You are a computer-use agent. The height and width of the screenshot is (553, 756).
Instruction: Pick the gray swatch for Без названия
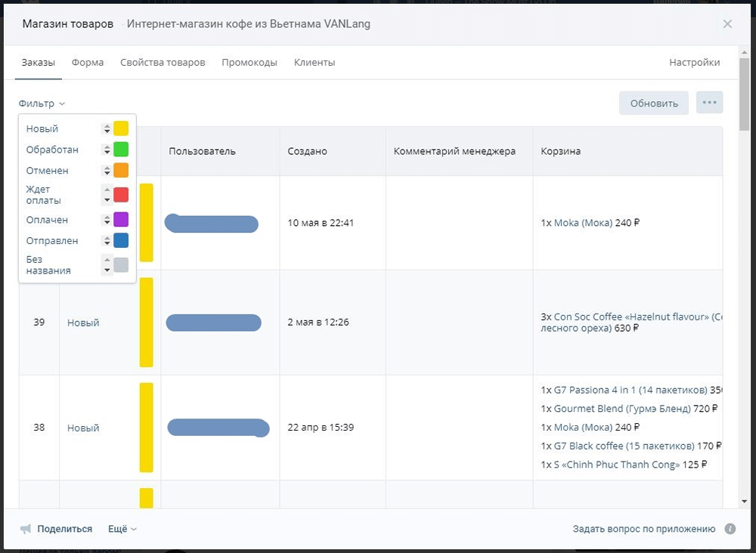coord(121,265)
